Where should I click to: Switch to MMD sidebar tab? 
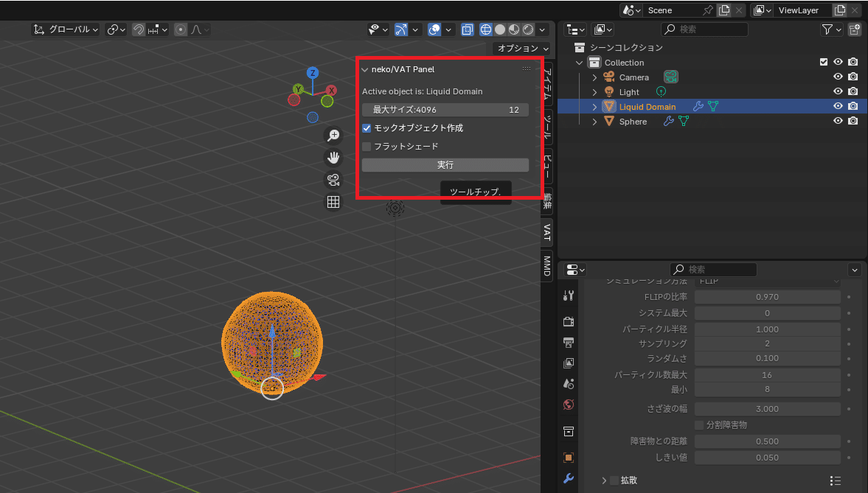(547, 265)
